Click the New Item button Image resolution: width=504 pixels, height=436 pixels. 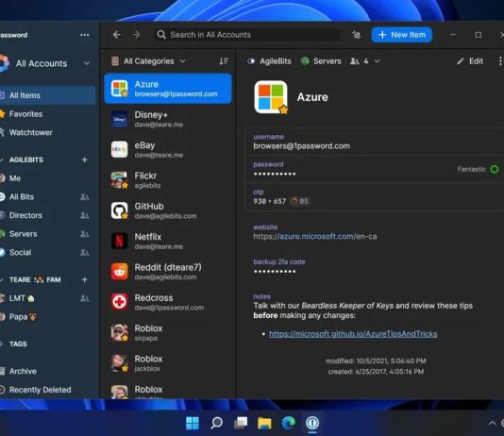point(401,35)
